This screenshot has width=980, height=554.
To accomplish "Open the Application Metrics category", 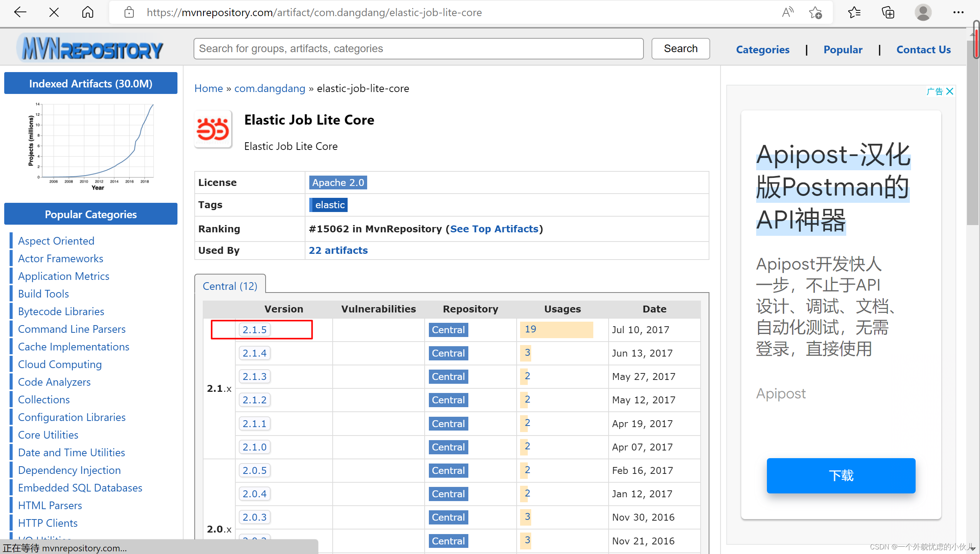I will pos(64,276).
